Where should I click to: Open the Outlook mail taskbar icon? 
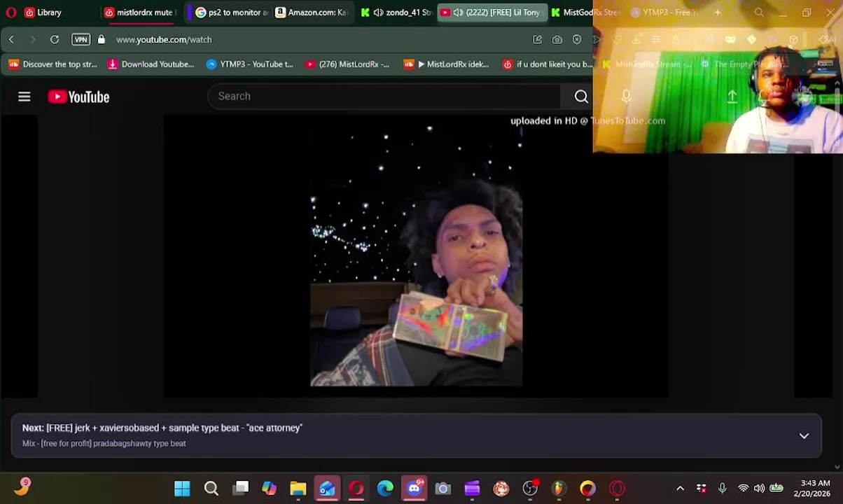[x=327, y=489]
